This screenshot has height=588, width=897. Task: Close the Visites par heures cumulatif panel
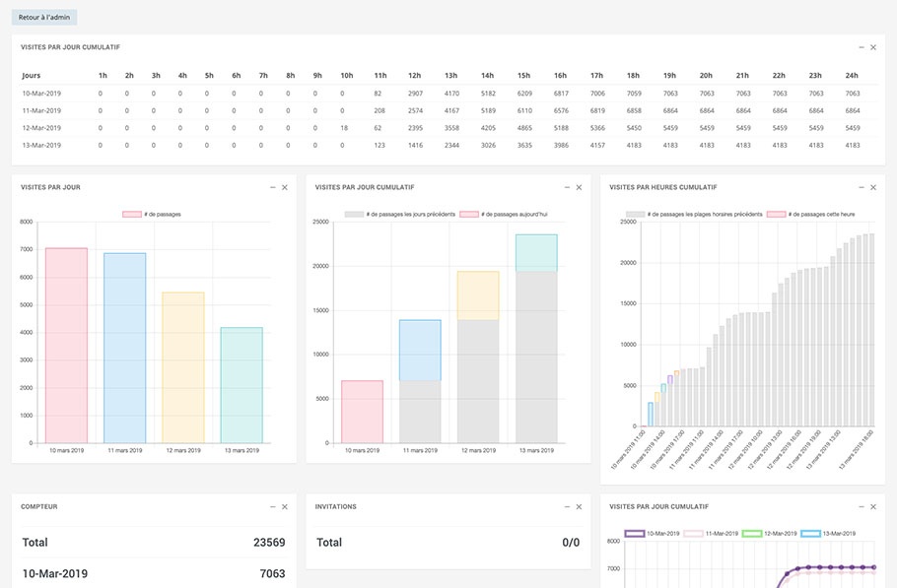click(873, 187)
